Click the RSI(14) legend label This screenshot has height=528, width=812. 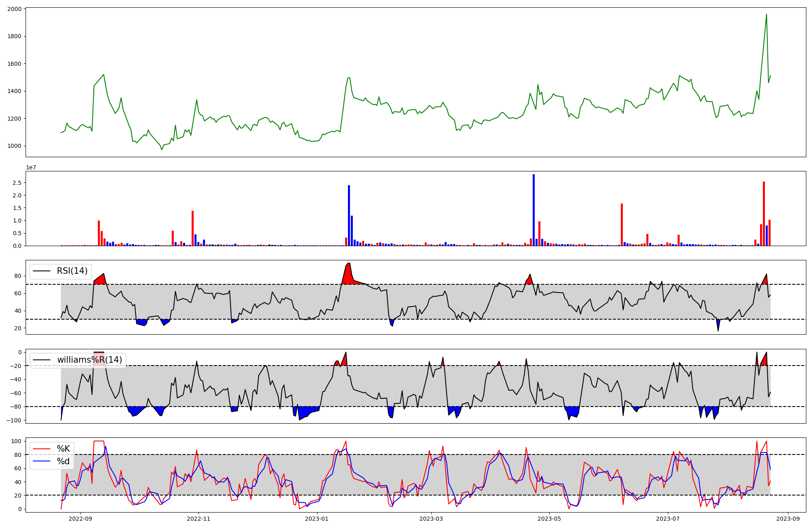pos(72,271)
